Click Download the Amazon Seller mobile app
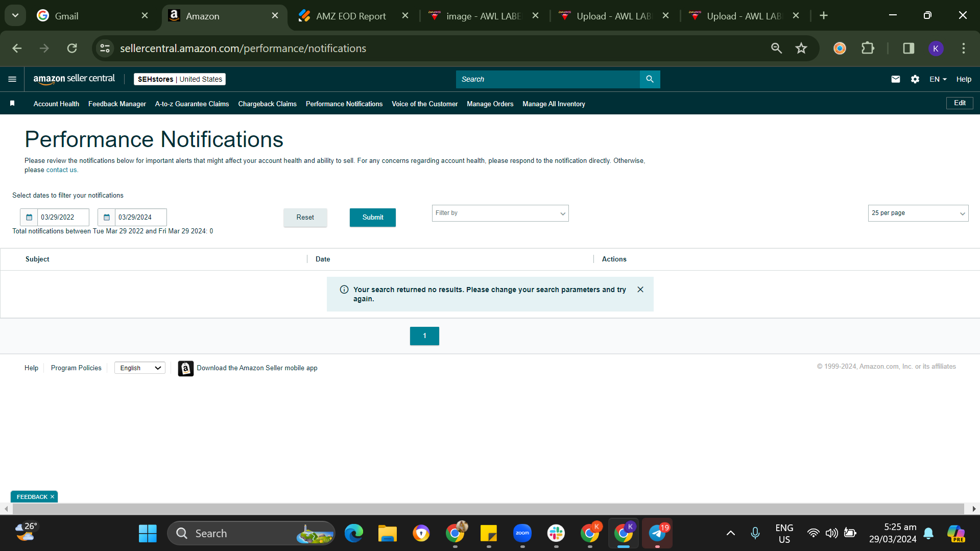This screenshot has height=551, width=980. (257, 368)
